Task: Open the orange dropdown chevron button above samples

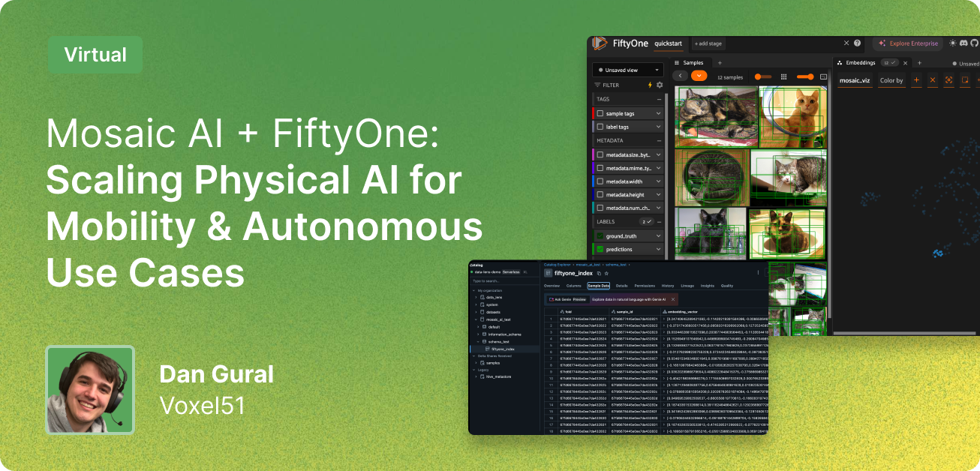Action: click(699, 76)
